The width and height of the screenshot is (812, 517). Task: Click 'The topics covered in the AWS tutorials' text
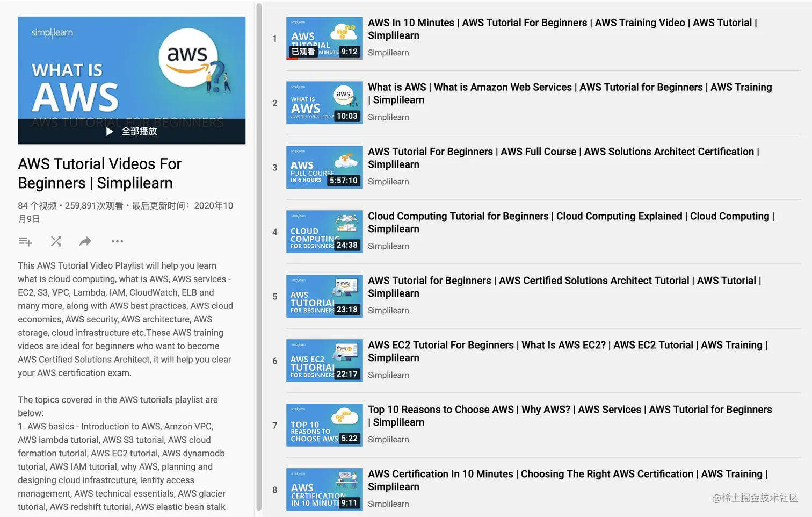pos(118,406)
